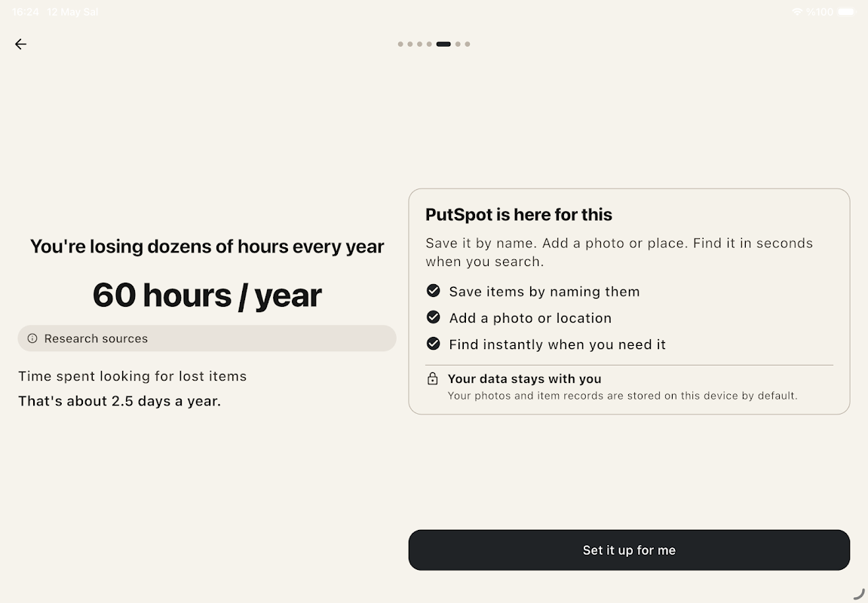The image size is (868, 603).
Task: Select the sixth page indicator dot
Action: [x=458, y=44]
